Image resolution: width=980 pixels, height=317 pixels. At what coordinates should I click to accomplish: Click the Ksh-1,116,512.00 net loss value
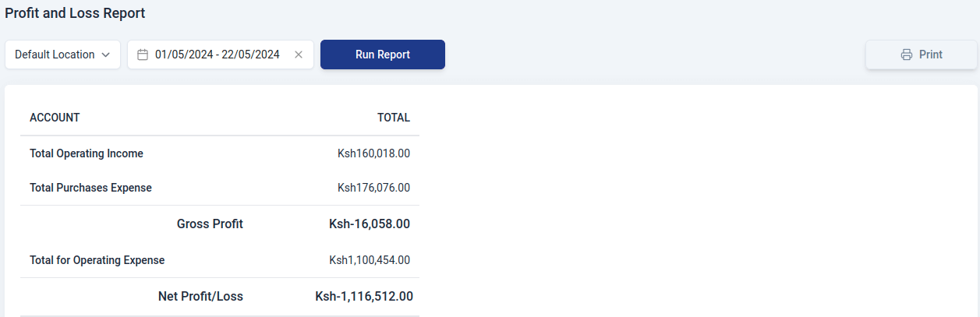coord(364,296)
